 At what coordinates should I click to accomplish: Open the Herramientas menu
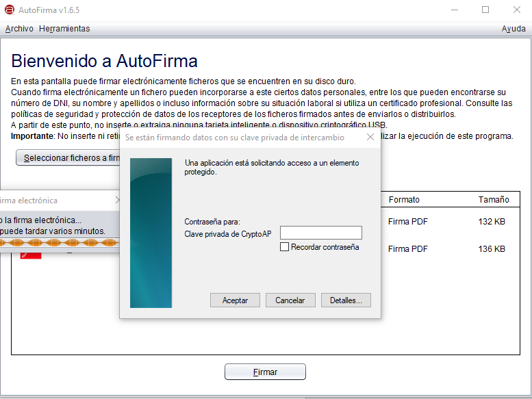(x=64, y=29)
